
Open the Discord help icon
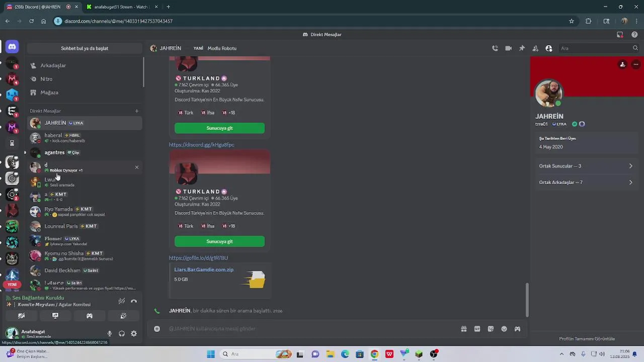tap(634, 35)
